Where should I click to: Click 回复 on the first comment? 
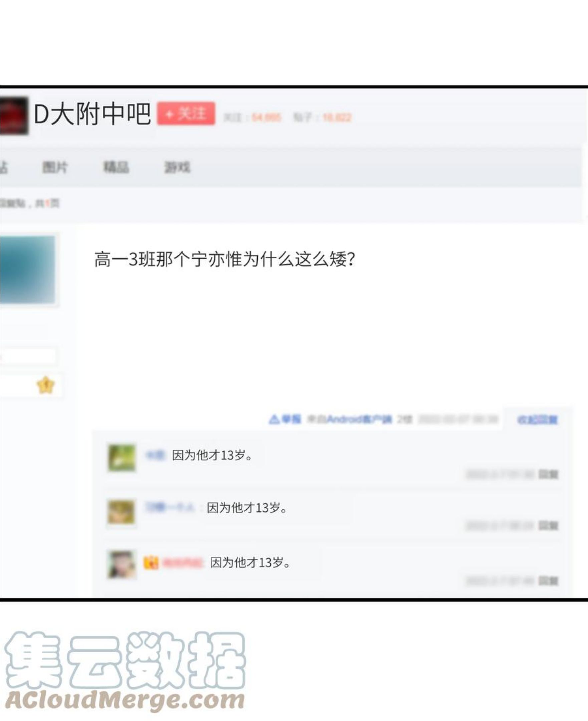click(548, 474)
